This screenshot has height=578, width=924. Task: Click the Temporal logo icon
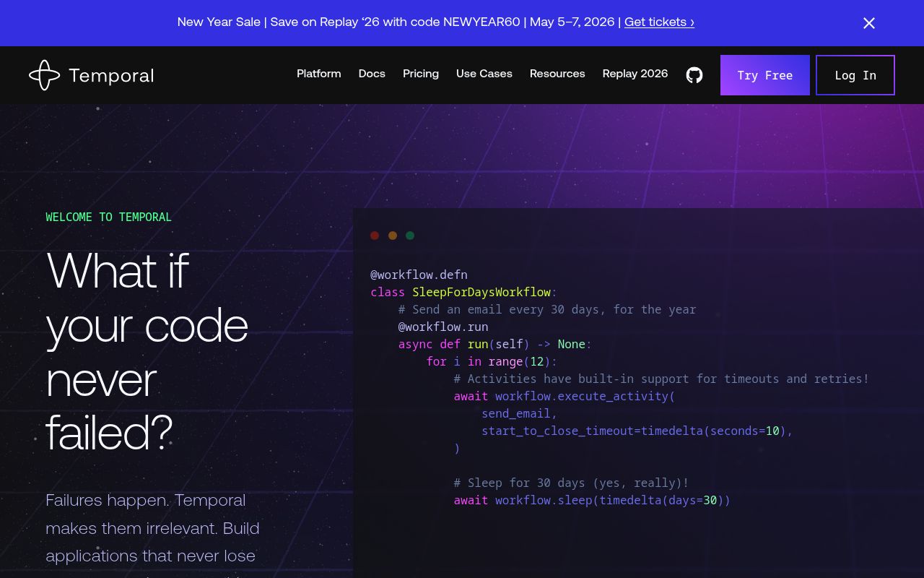click(x=44, y=75)
